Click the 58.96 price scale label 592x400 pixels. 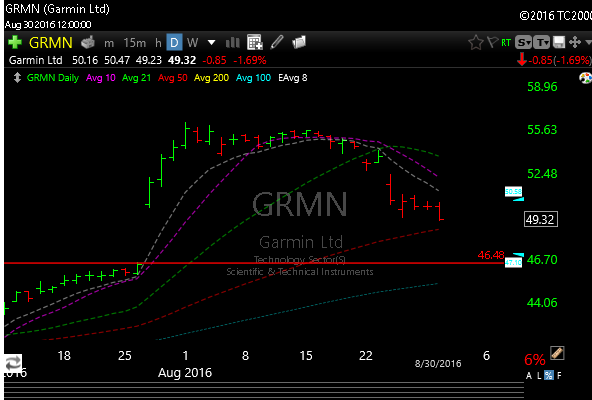pos(542,87)
